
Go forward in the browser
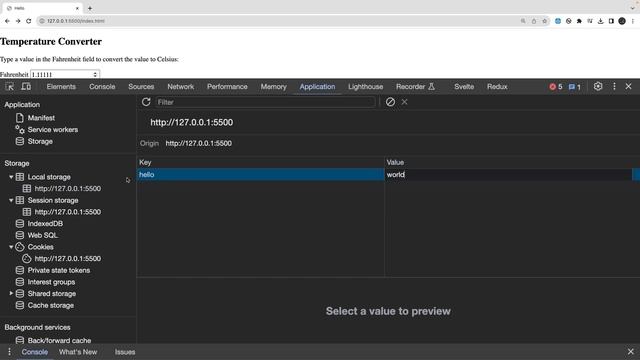(18, 21)
